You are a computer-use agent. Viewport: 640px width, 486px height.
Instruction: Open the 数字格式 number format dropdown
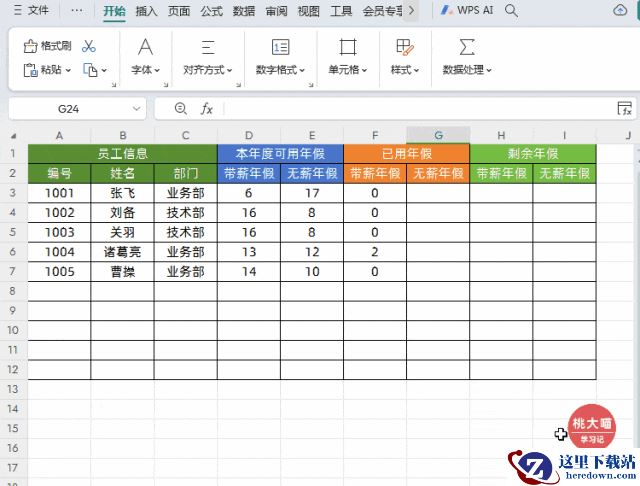[281, 70]
